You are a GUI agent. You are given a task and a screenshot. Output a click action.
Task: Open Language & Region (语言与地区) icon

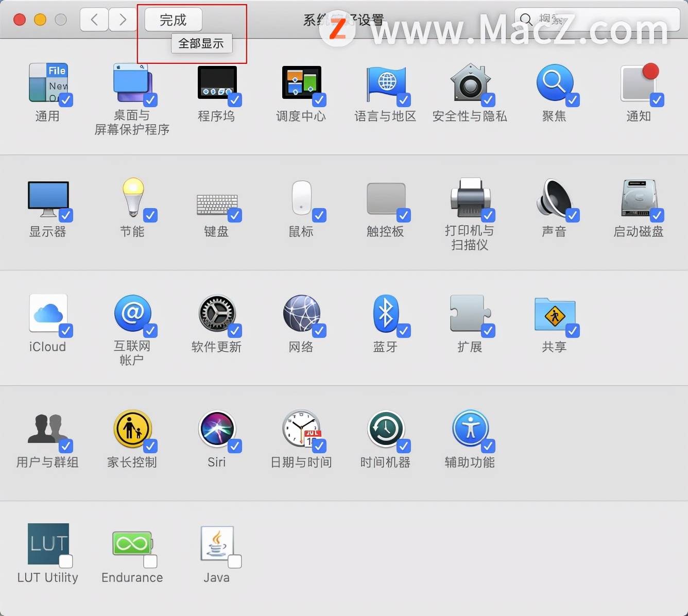click(386, 83)
